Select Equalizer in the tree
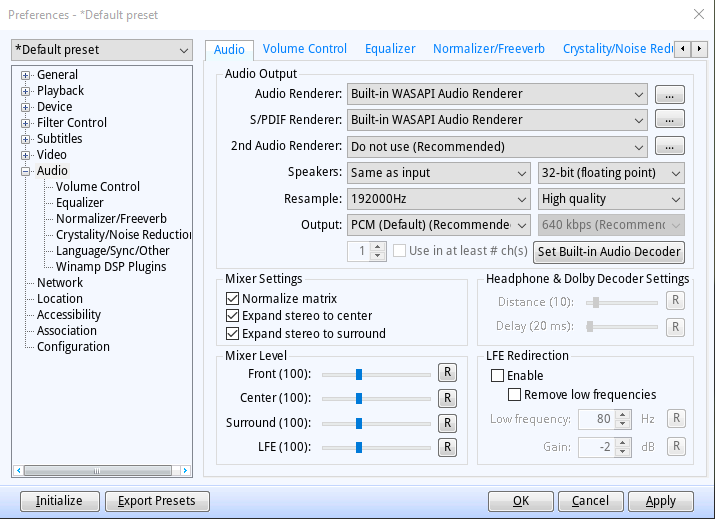Screen dimensions: 715x519 [80, 203]
